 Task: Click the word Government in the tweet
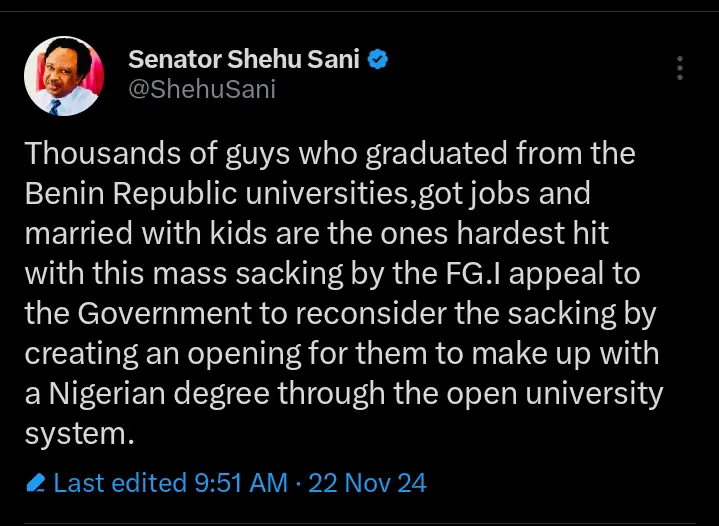point(164,314)
